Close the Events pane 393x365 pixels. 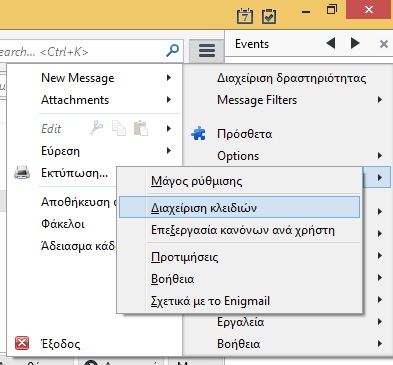[x=384, y=44]
